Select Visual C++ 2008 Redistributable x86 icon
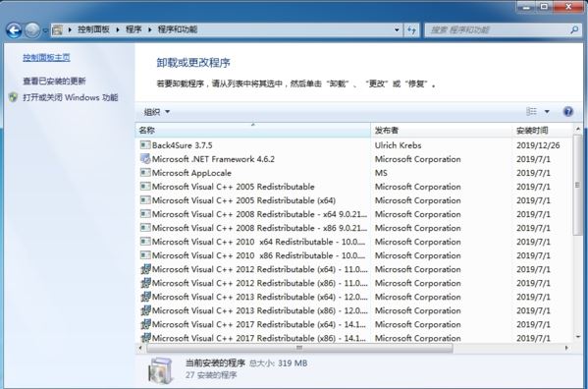The height and width of the screenshot is (389, 588). pyautogui.click(x=145, y=228)
